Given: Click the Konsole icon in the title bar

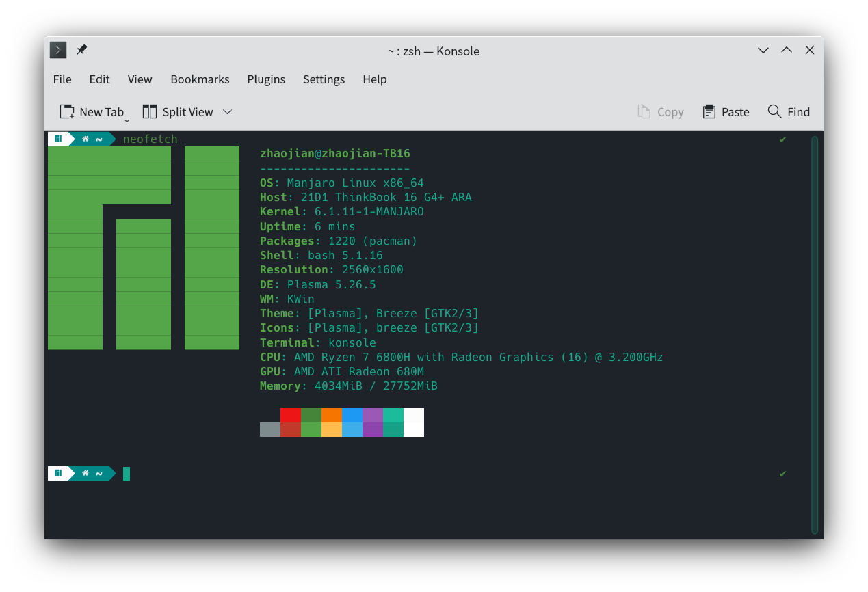Looking at the screenshot, I should pyautogui.click(x=57, y=49).
